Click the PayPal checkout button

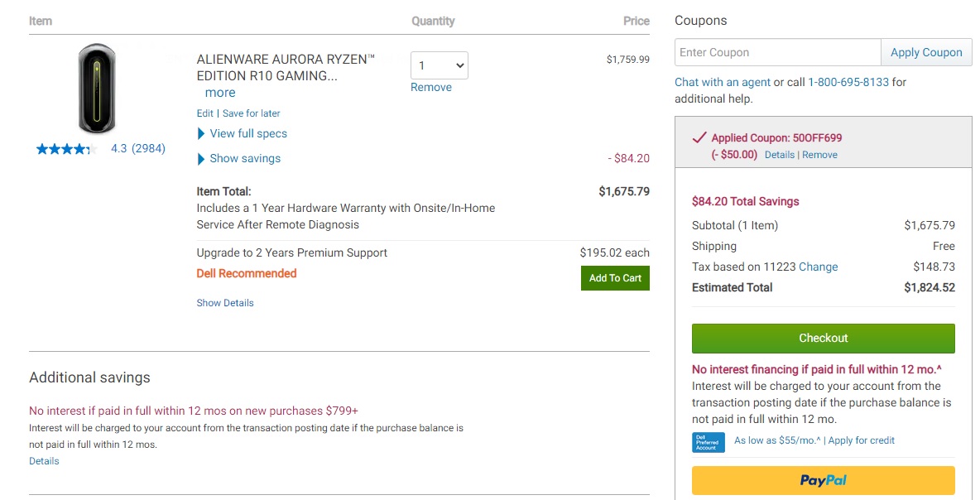click(x=823, y=480)
